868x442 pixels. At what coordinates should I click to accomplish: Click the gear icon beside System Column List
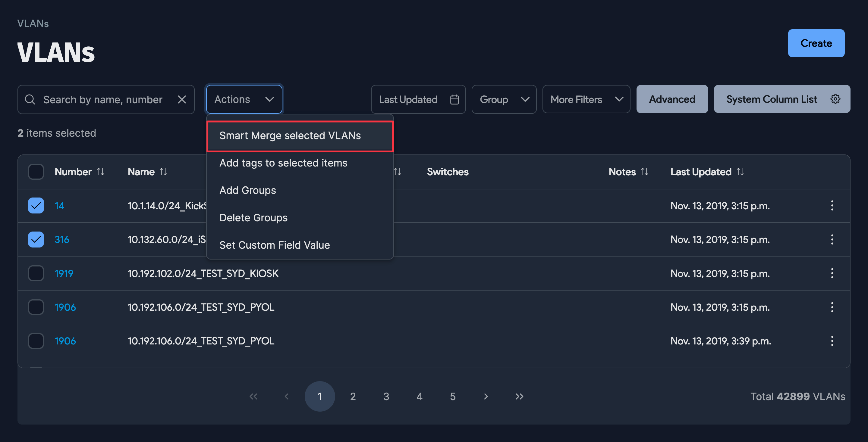[x=835, y=99]
